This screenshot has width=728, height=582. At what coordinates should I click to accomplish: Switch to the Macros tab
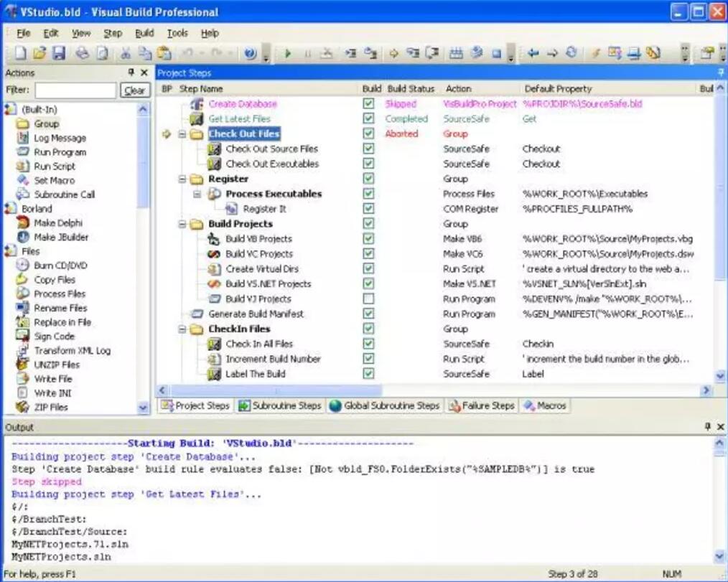coord(545,405)
